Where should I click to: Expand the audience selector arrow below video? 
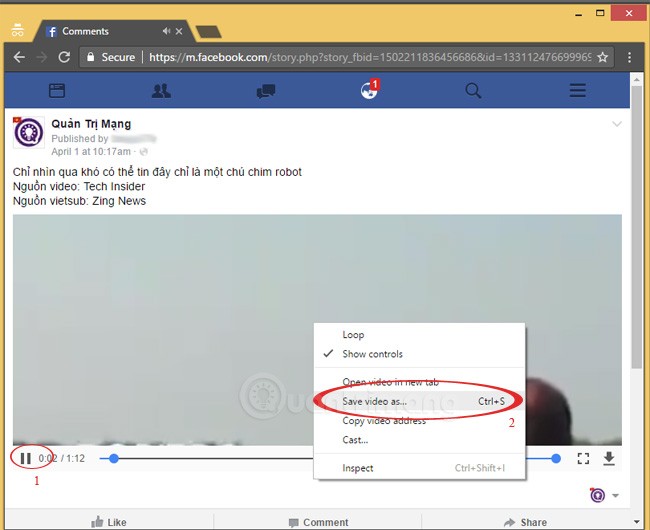616,496
